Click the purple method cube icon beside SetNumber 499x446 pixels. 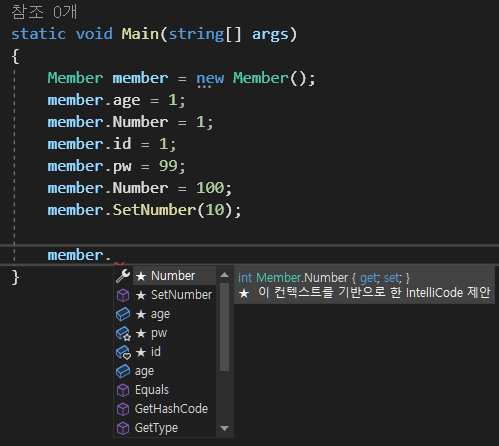coord(123,295)
